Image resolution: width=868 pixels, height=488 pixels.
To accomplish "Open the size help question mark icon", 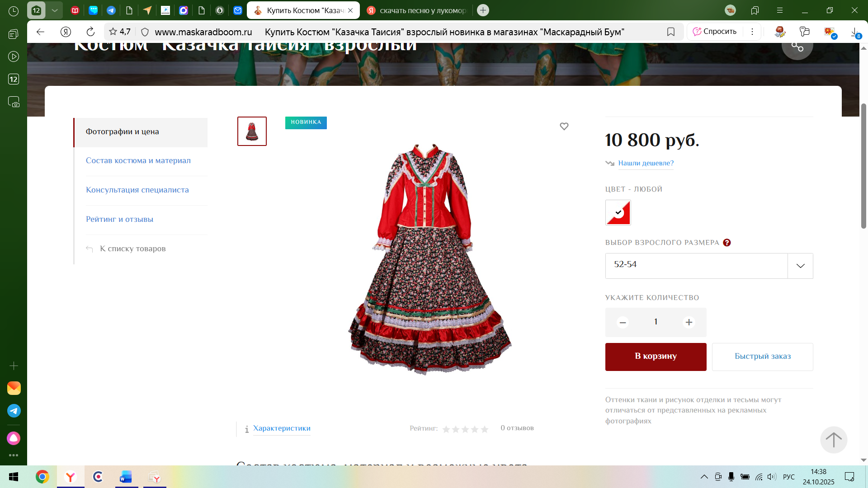I will pos(727,243).
